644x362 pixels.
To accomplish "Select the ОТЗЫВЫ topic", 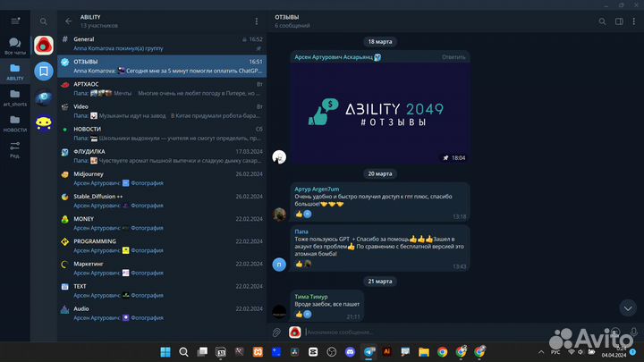I will (162, 66).
